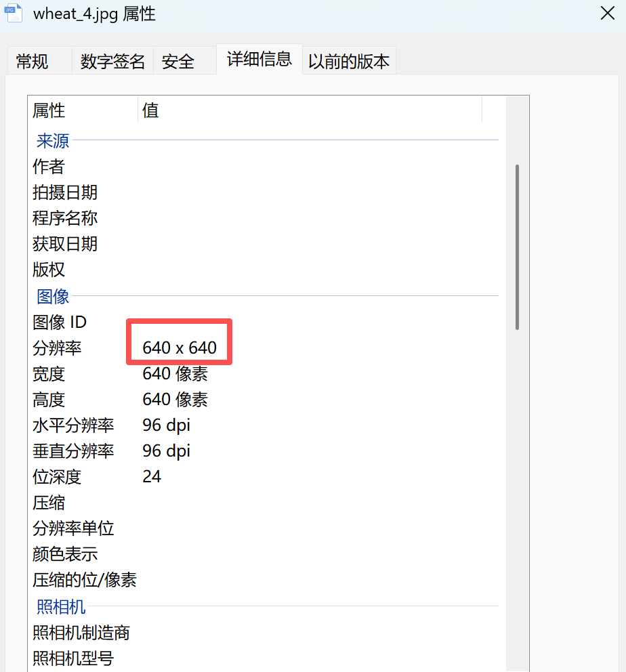Click the 位深度 value 24
This screenshot has width=626, height=672.
152,477
